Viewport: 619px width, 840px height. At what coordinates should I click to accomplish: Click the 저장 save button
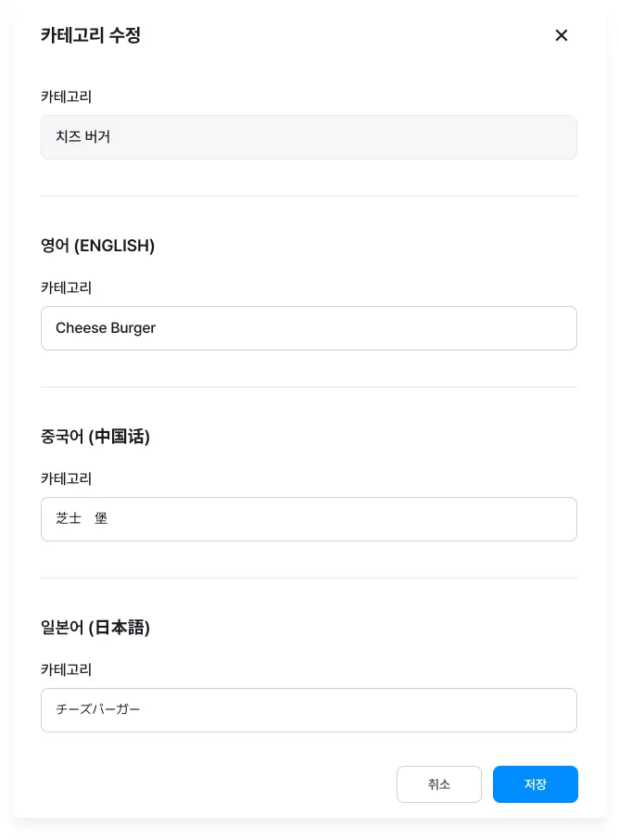(535, 784)
